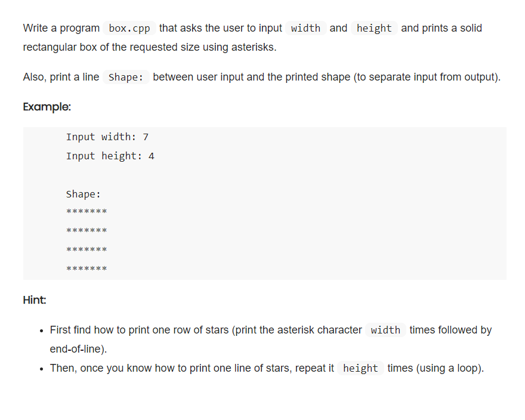Click the Shape: inline code tag
The height and width of the screenshot is (420, 525).
[x=126, y=77]
